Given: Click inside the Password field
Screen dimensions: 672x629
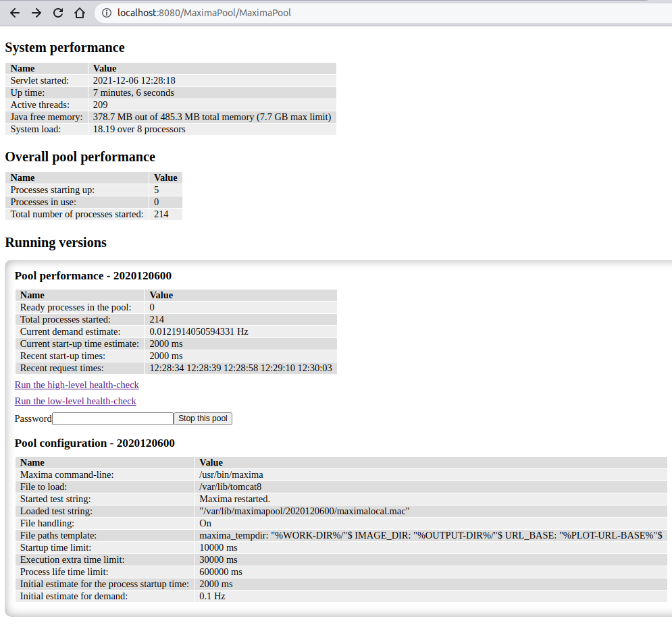Looking at the screenshot, I should click(x=112, y=418).
